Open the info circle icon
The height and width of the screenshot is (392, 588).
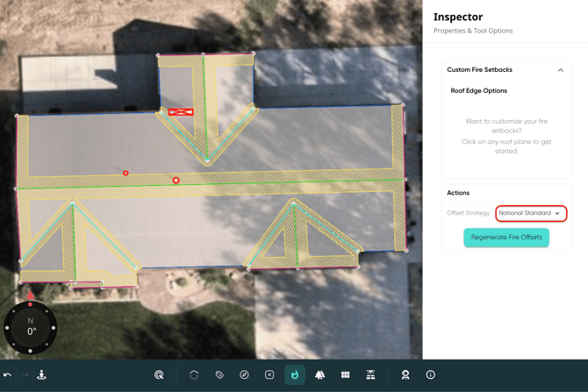(430, 374)
